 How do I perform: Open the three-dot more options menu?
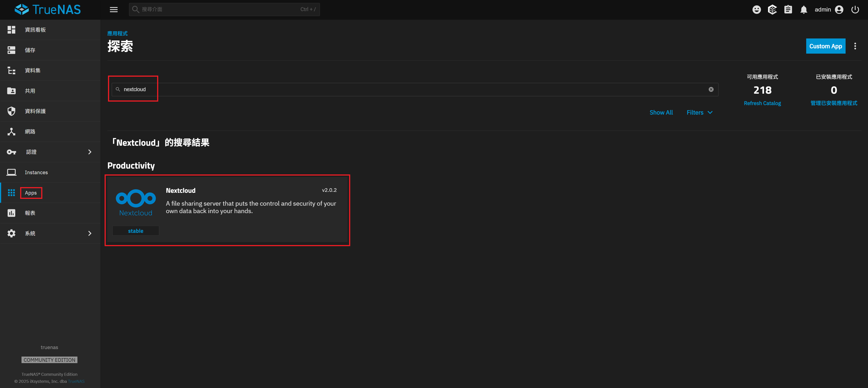[855, 46]
